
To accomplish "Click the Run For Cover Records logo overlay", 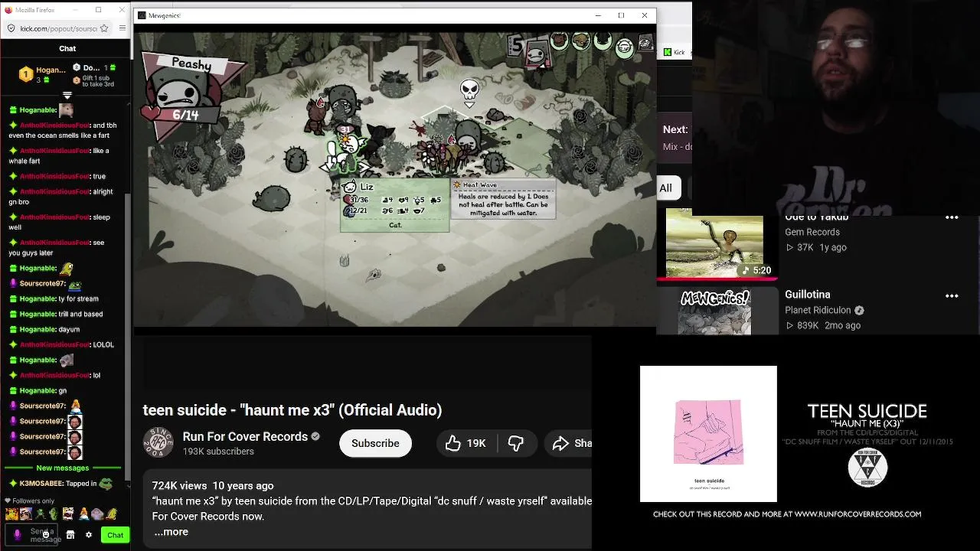I will (x=867, y=467).
